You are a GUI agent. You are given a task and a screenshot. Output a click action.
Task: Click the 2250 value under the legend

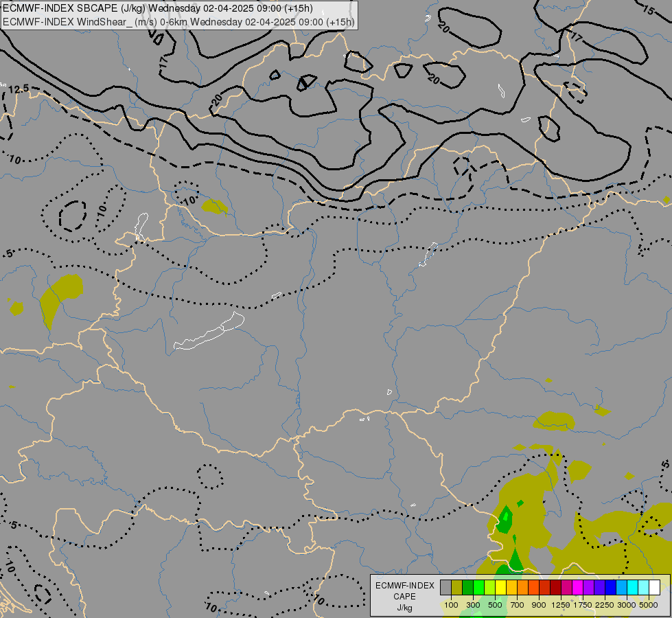tap(605, 605)
